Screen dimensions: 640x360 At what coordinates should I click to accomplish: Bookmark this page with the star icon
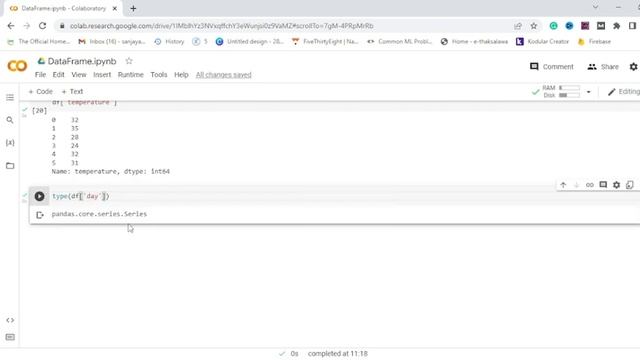[x=533, y=26]
